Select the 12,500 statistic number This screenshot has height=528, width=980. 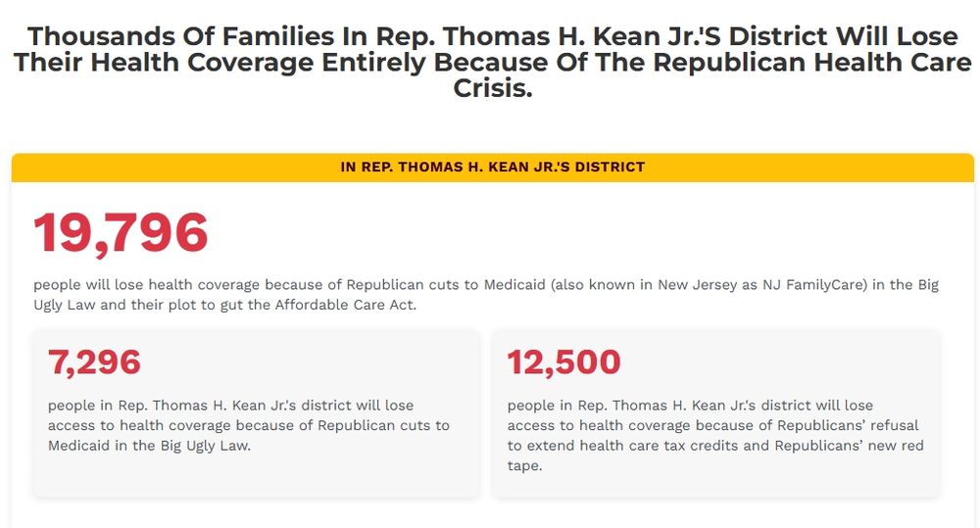coord(563,362)
